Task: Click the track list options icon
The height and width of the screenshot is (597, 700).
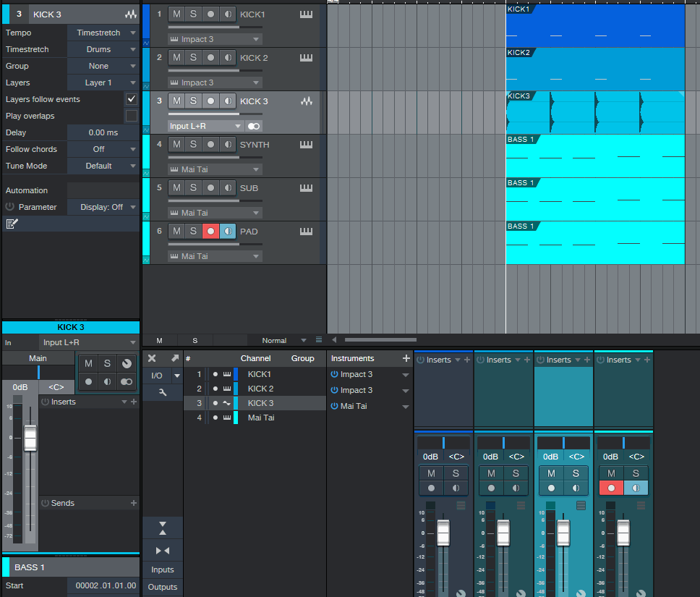Action: point(319,340)
